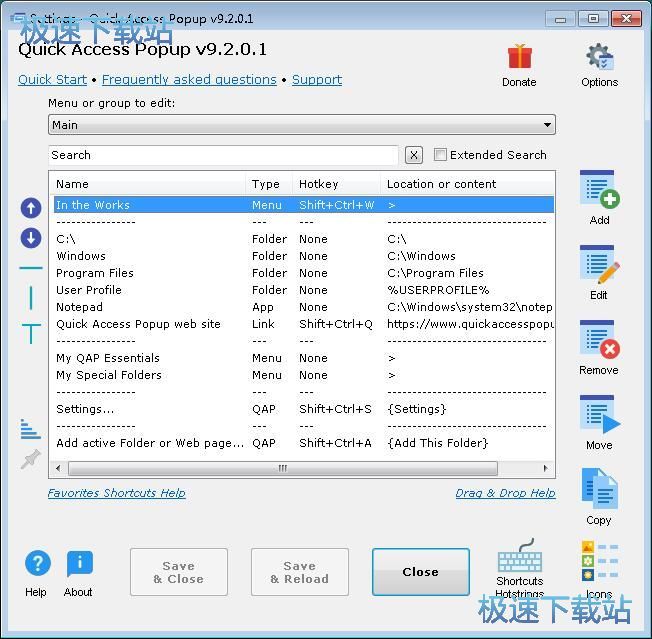Click the Add favorite icon
652x639 pixels.
(x=599, y=190)
